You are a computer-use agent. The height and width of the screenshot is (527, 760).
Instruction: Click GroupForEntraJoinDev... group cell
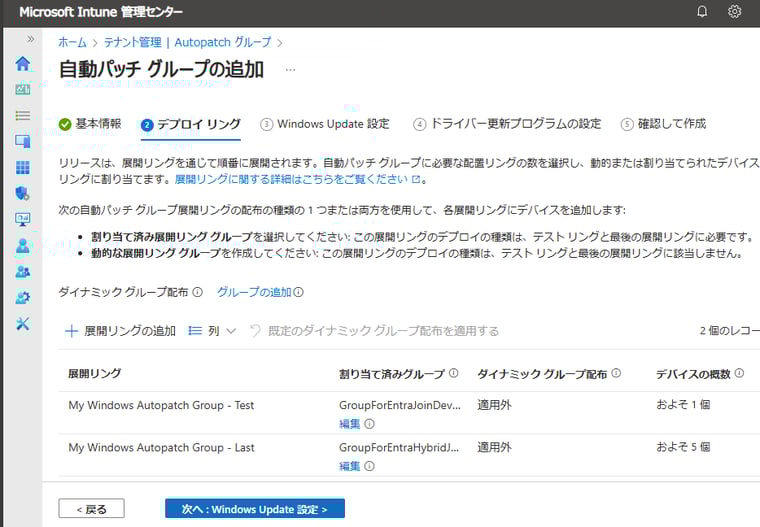tap(400, 405)
